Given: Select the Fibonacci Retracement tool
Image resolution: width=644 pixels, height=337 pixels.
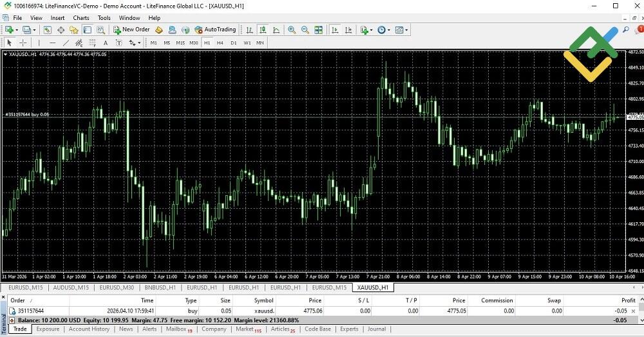Looking at the screenshot, I should [92, 43].
